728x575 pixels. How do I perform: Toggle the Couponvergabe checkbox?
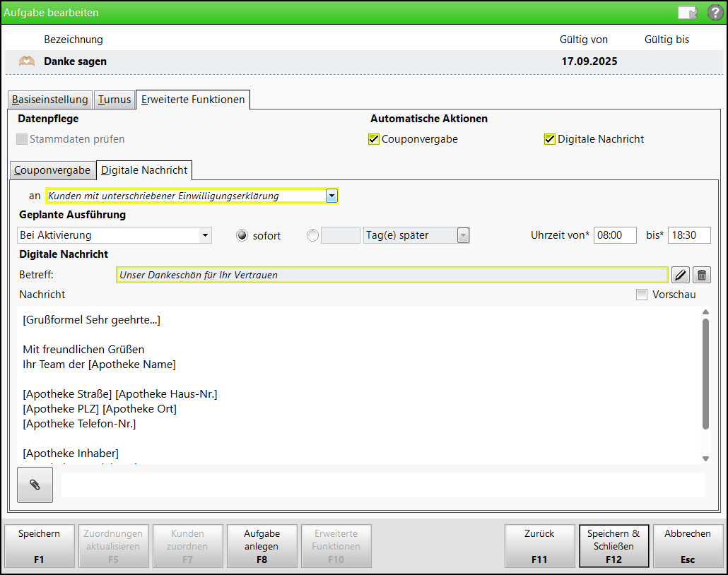[x=374, y=139]
